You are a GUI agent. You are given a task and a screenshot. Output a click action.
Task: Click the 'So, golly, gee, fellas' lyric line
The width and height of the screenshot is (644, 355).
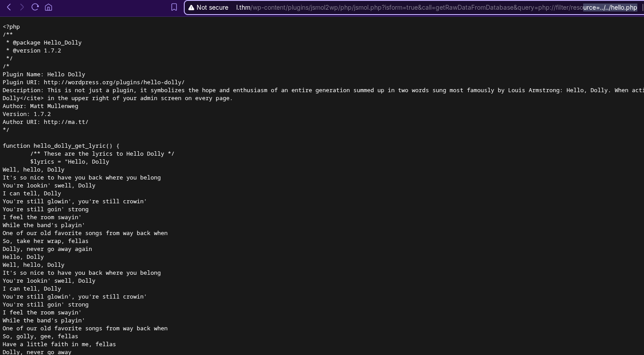click(x=40, y=336)
